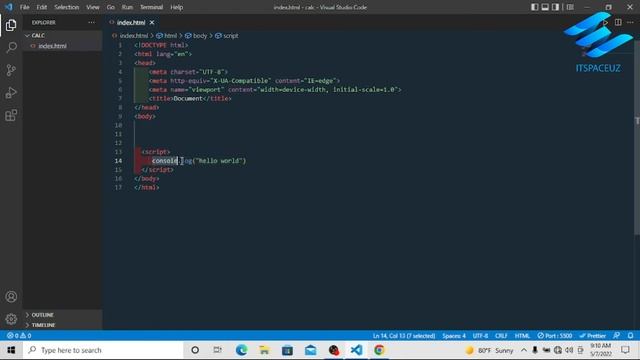Click the Visual Studio Code taskbar icon
This screenshot has height=360, width=640.
pyautogui.click(x=356, y=350)
